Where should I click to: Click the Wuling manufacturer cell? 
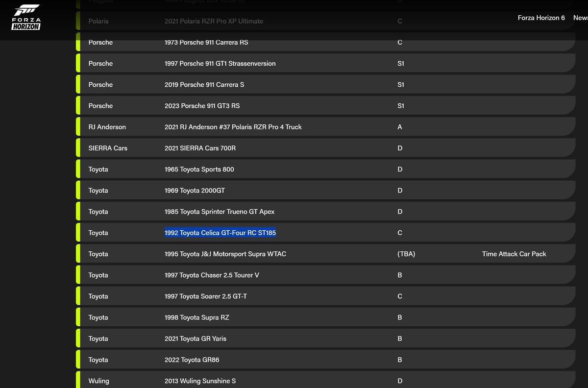point(98,381)
